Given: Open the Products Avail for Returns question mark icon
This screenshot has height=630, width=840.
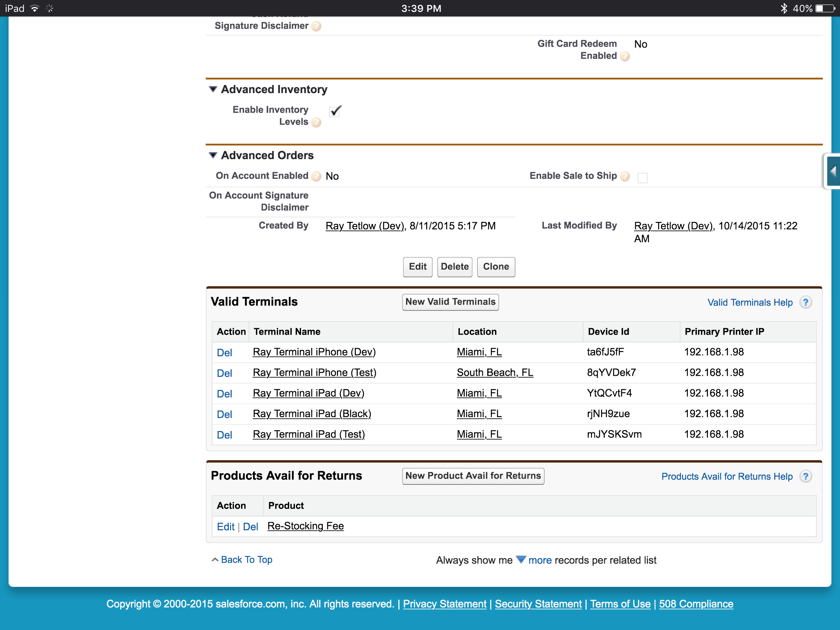Looking at the screenshot, I should pyautogui.click(x=806, y=477).
